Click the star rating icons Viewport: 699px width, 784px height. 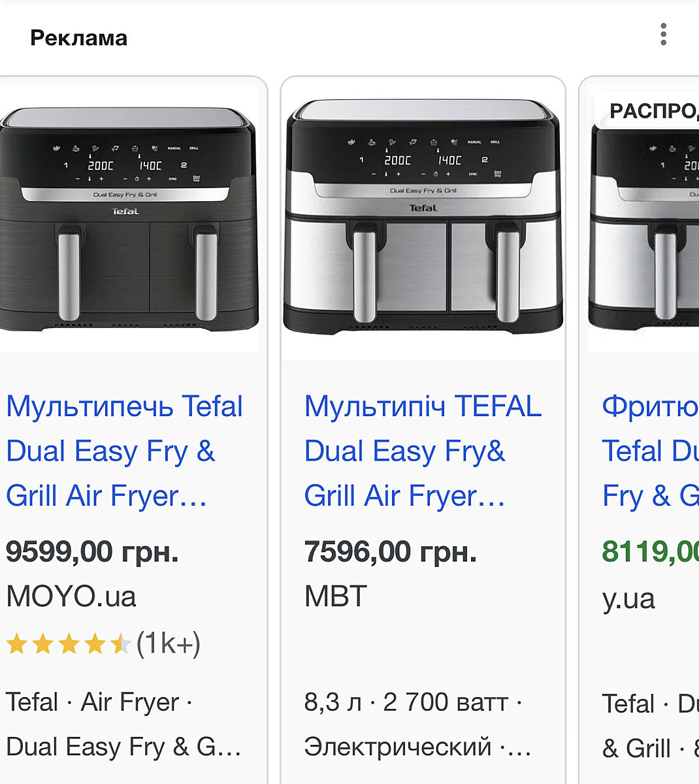69,644
